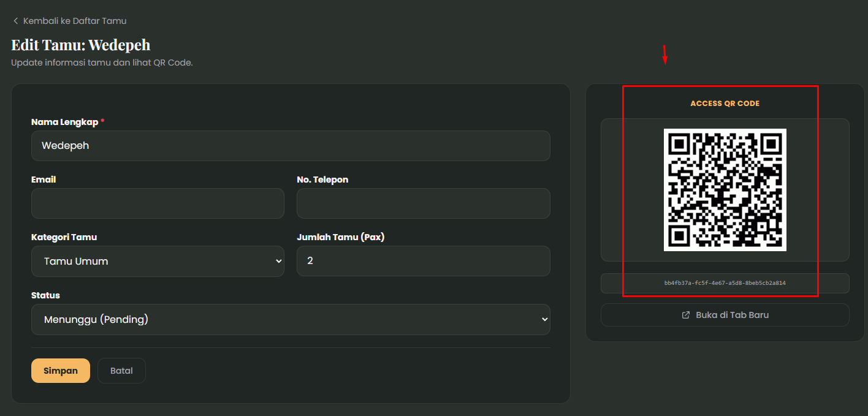The image size is (868, 416).
Task: Click the access QR code image
Action: [x=725, y=189]
